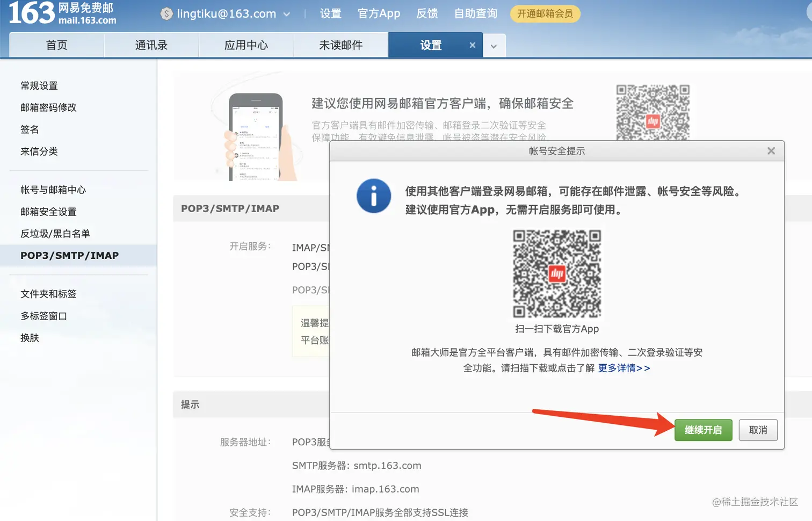Click the green 继续开启 button
The image size is (812, 521).
[x=703, y=430]
